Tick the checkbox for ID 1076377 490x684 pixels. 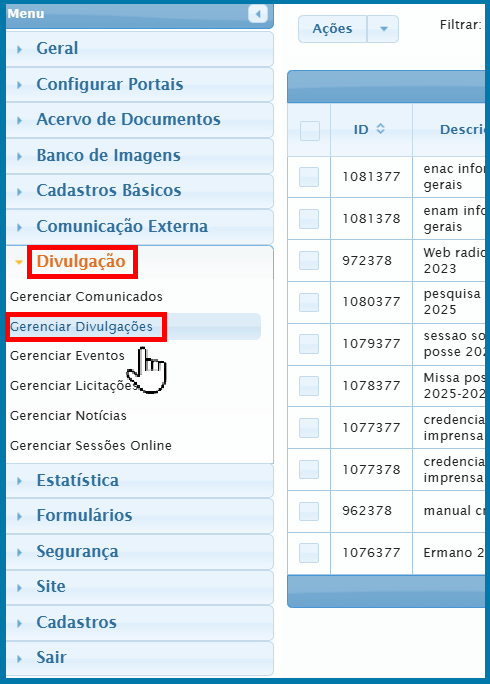[309, 553]
